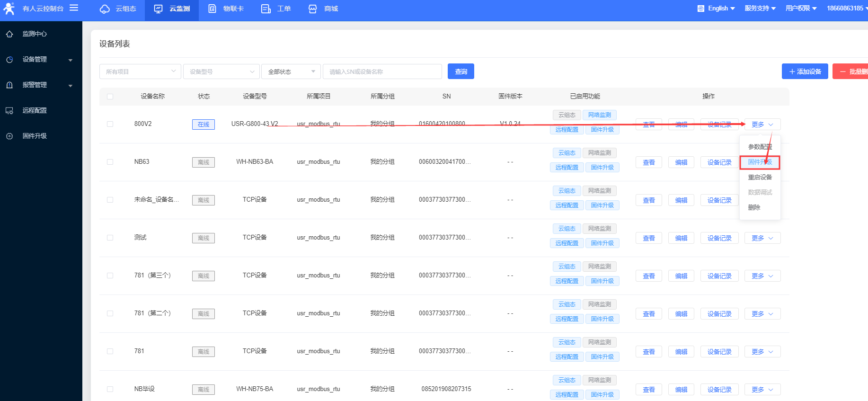Click the 工单 work order icon
The image size is (868, 401).
pos(266,9)
